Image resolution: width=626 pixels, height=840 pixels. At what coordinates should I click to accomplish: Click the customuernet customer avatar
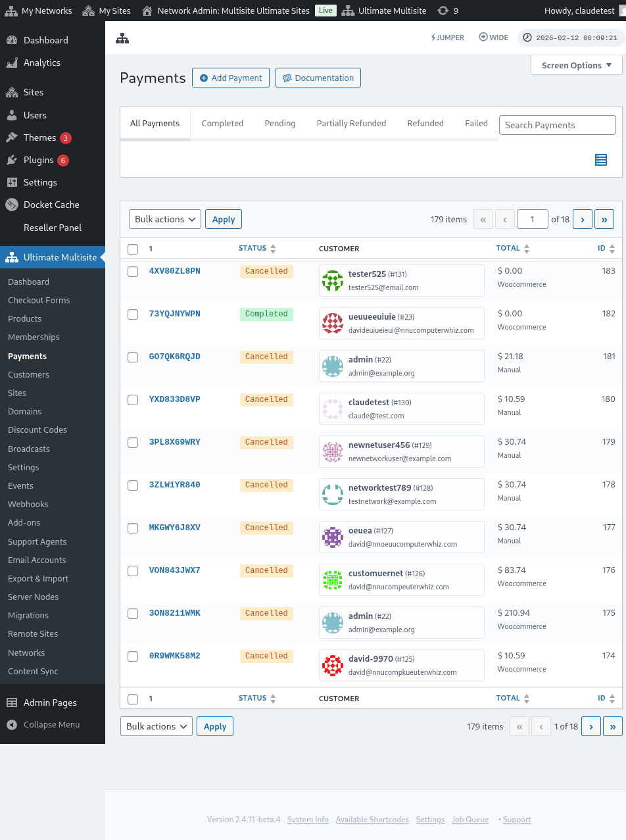coord(333,580)
